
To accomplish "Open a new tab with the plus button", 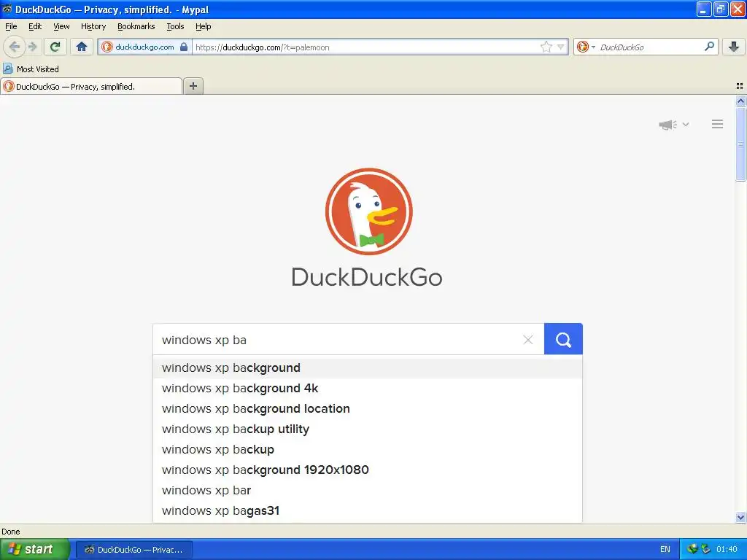I will [193, 86].
